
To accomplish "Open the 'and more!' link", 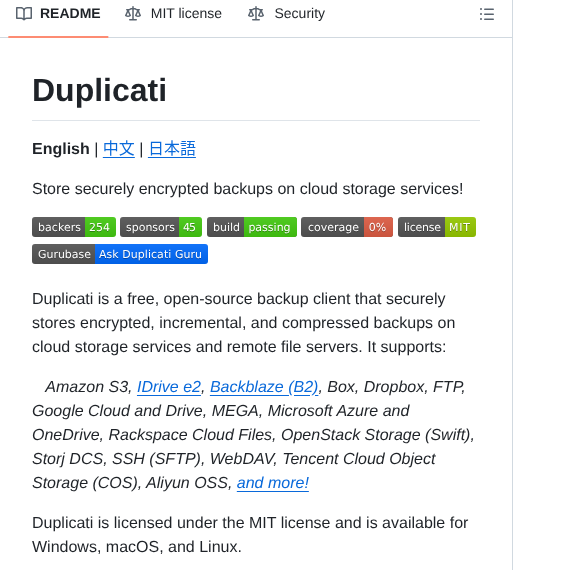I will click(x=273, y=483).
